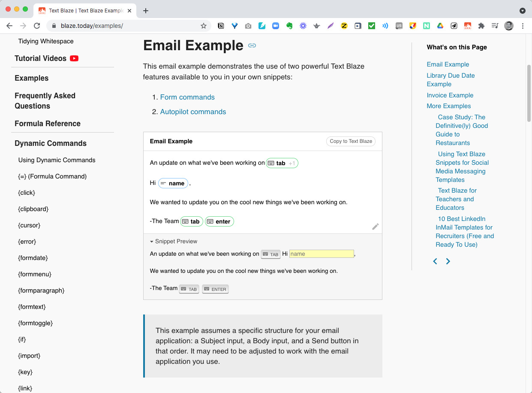
Task: Open Examples in the sidebar
Action: coord(31,78)
